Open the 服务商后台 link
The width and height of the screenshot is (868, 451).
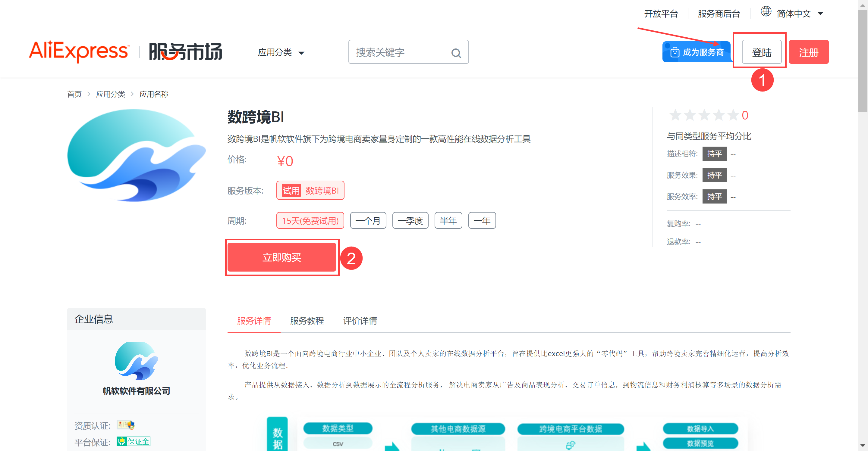tap(719, 14)
